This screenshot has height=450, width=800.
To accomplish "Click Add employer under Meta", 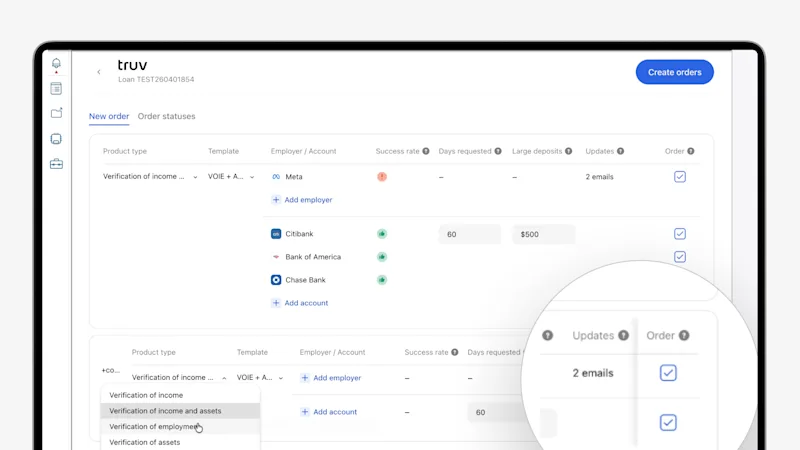I will coord(302,200).
